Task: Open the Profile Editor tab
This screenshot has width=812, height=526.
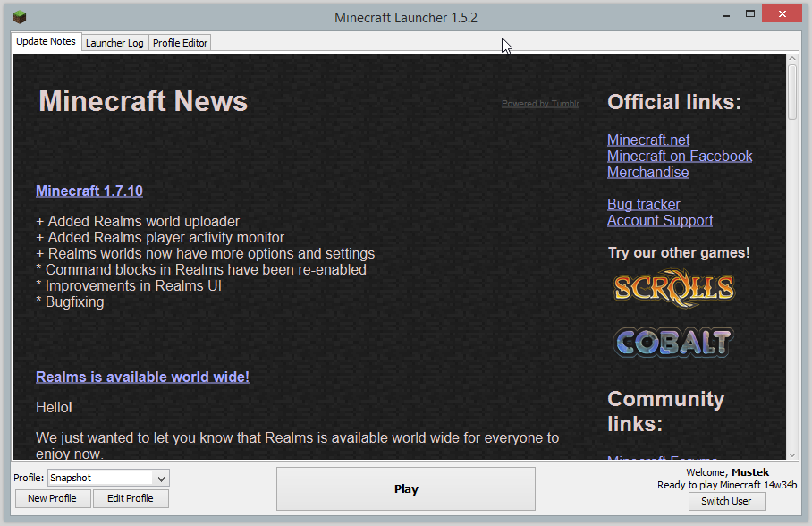Action: coord(180,43)
